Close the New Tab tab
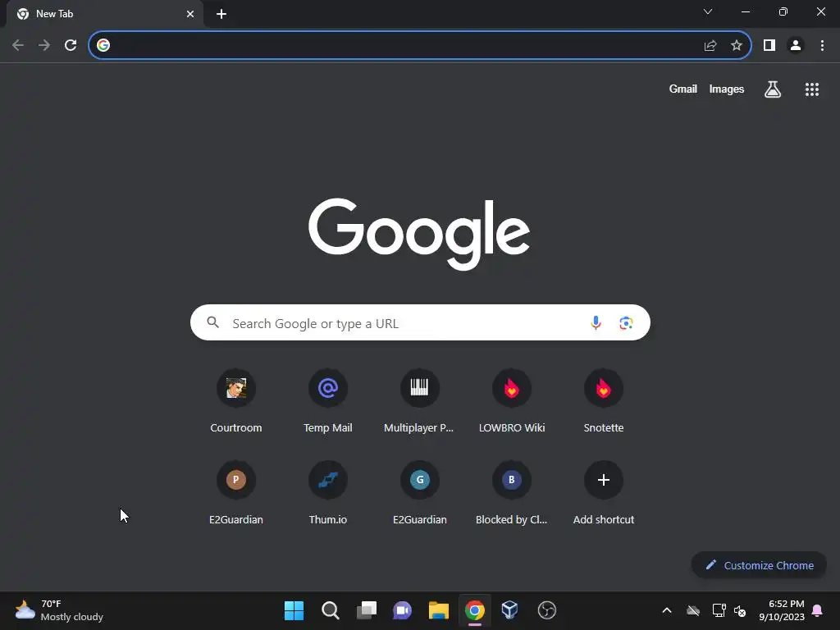This screenshot has height=630, width=840. 190,14
